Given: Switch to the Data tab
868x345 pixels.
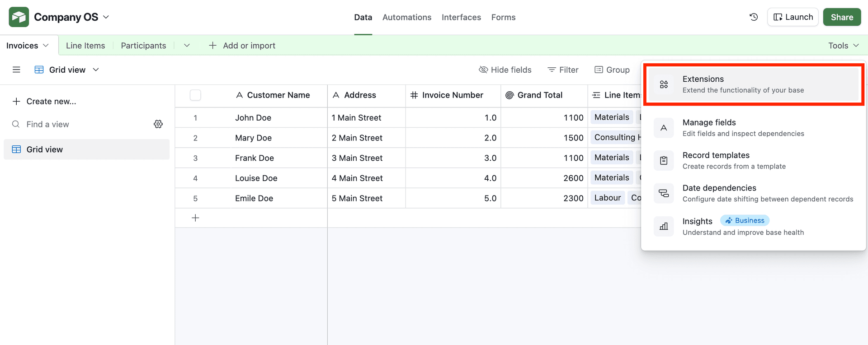Looking at the screenshot, I should pyautogui.click(x=363, y=17).
